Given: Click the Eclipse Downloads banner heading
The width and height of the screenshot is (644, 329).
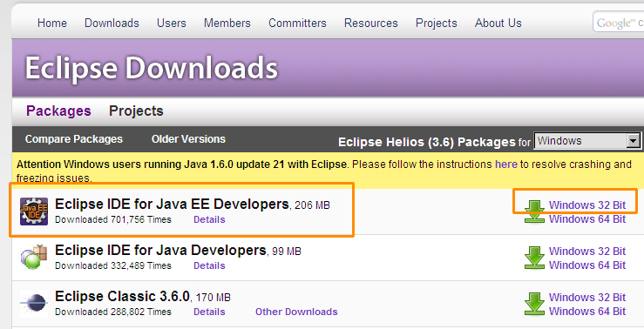Looking at the screenshot, I should point(152,68).
